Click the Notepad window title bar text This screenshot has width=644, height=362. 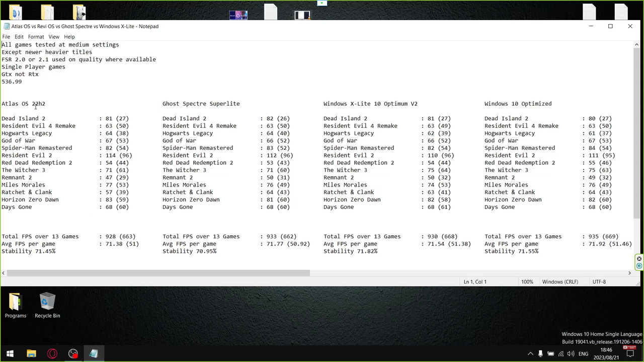[85, 26]
